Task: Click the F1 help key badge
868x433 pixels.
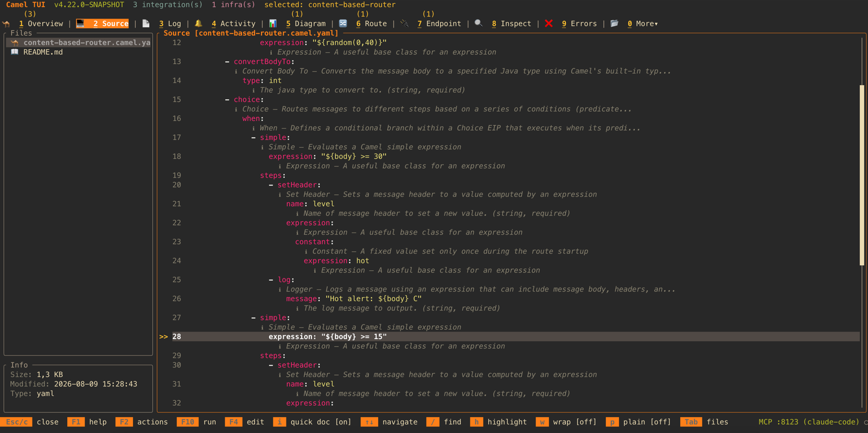Action: pyautogui.click(x=76, y=422)
